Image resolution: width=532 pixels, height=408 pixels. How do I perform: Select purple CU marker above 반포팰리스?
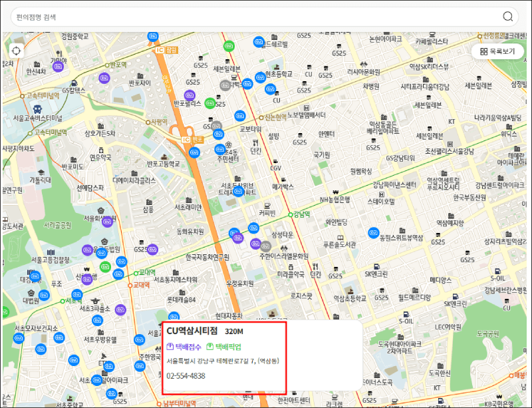point(190,95)
